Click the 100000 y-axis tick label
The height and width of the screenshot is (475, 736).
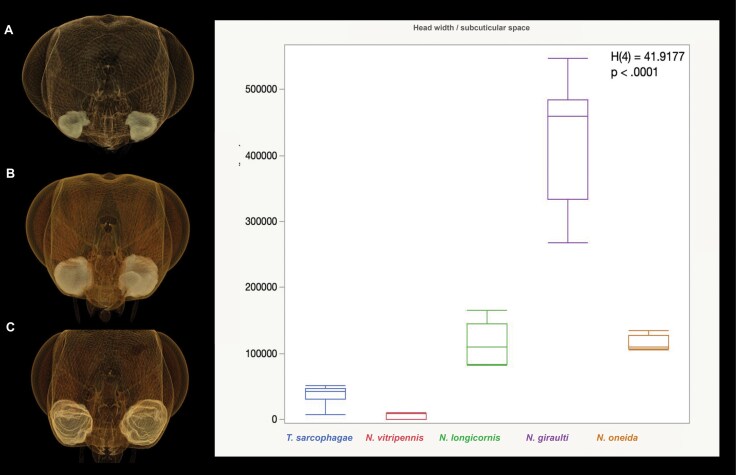point(261,353)
